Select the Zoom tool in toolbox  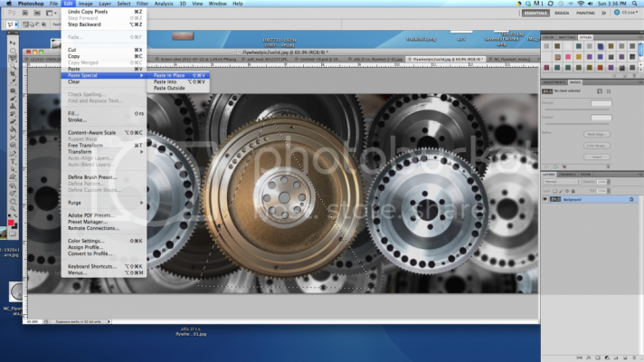(x=13, y=209)
